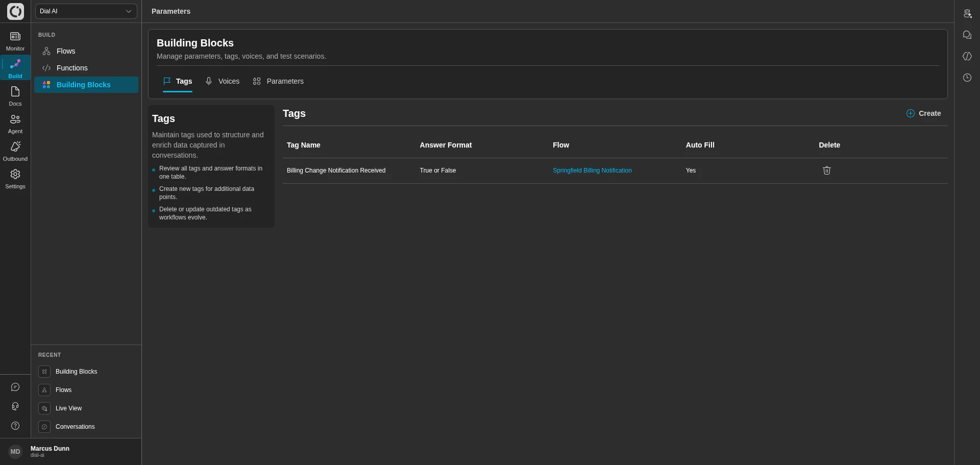
Task: Click the MD user avatar
Action: 15,452
